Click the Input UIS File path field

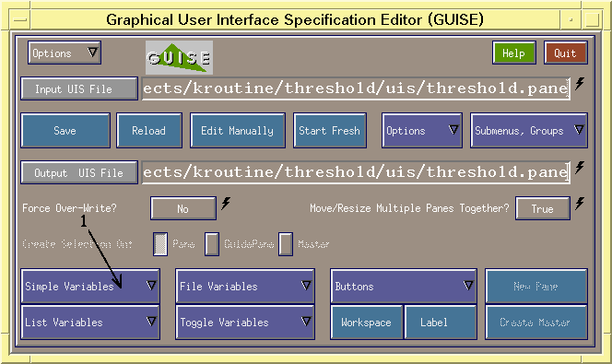click(x=356, y=88)
